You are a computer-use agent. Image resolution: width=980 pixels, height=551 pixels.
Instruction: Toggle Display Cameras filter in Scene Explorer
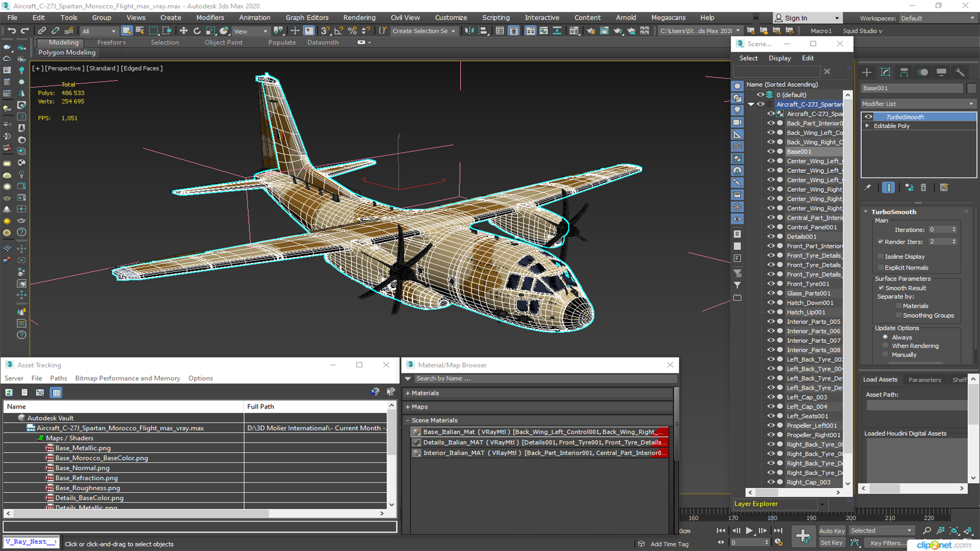(x=737, y=122)
